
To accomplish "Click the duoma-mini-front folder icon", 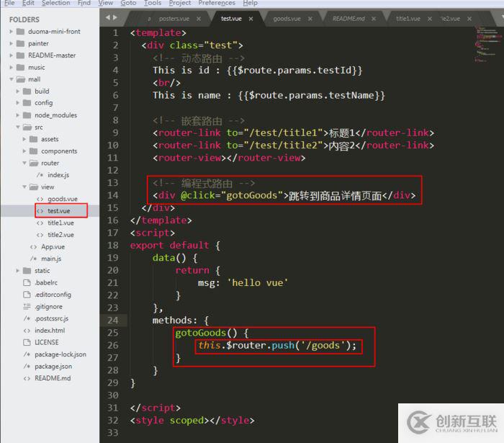I will tap(20, 32).
